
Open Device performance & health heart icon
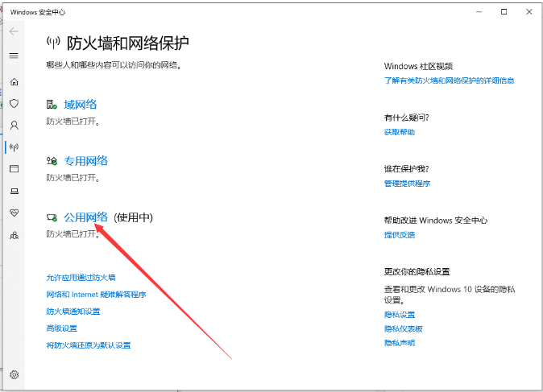tap(14, 213)
